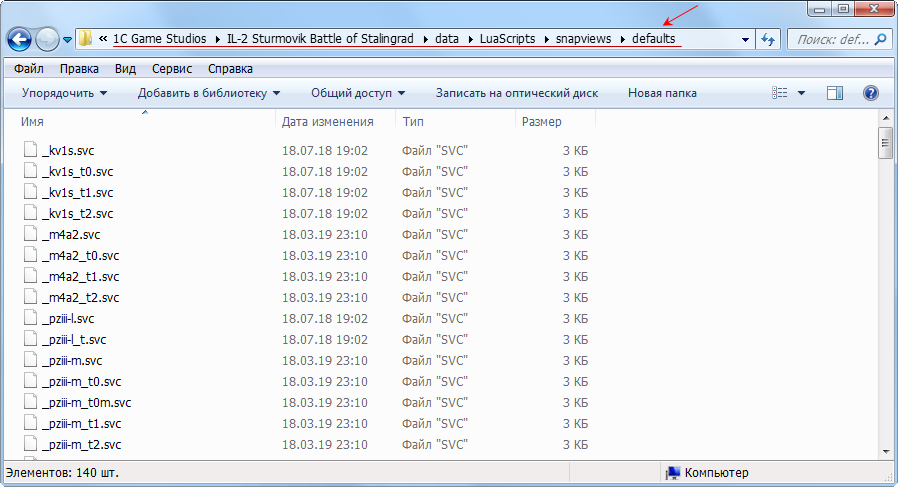The width and height of the screenshot is (898, 487).
Task: Click the scrollbar up arrow
Action: click(886, 118)
